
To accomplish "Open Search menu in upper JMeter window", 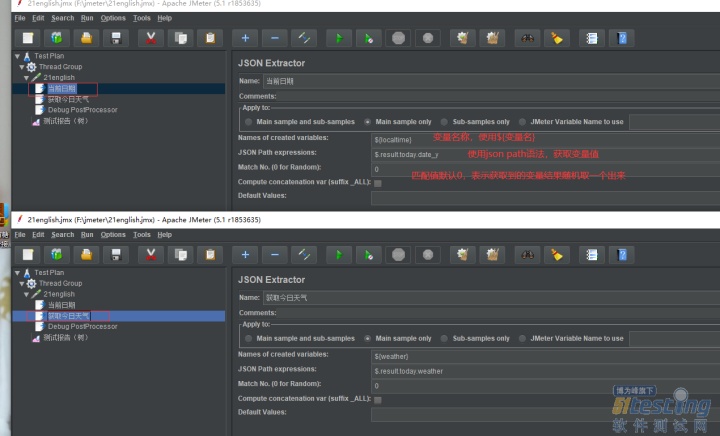I will [x=62, y=18].
